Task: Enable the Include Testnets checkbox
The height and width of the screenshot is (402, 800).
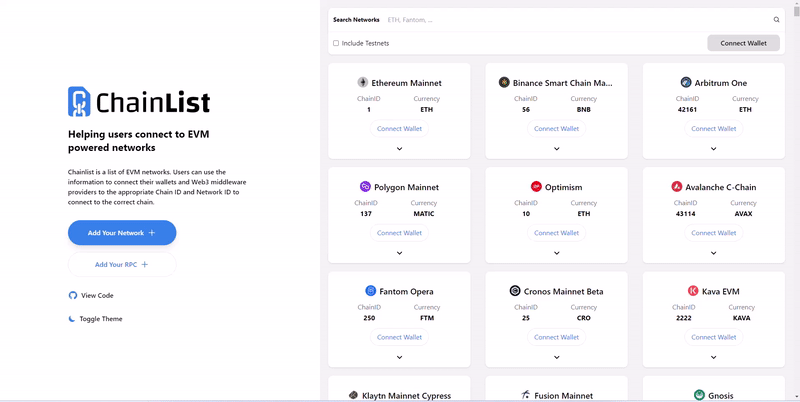Action: (336, 43)
